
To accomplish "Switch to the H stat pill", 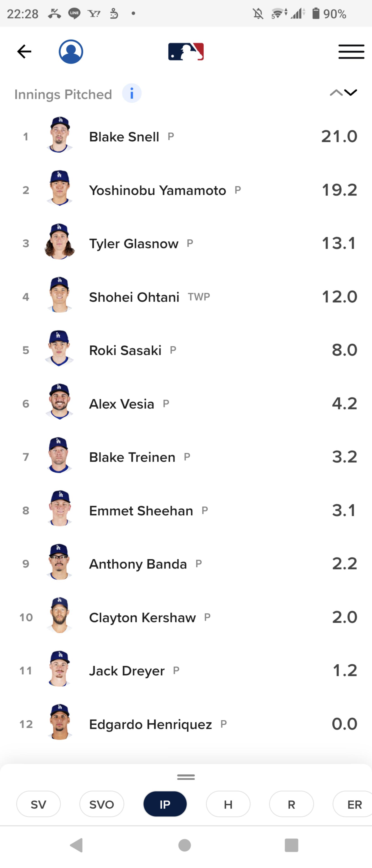I will [x=228, y=804].
